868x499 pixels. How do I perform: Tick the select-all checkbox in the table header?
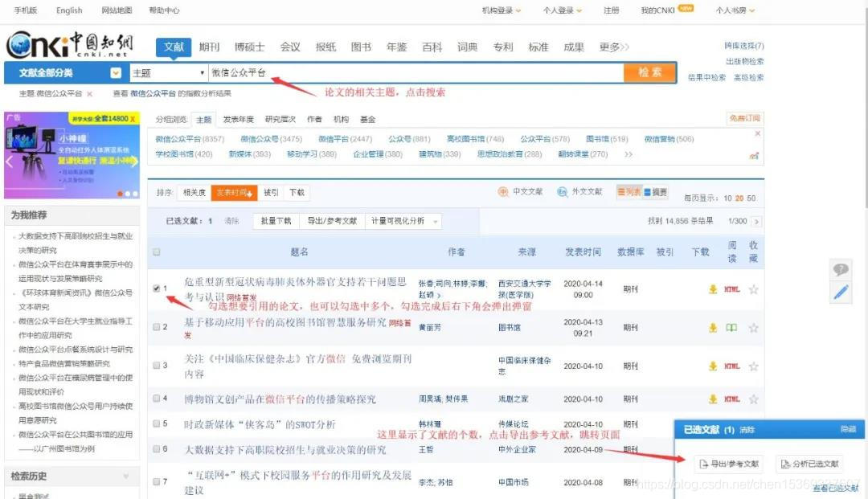[x=157, y=252]
